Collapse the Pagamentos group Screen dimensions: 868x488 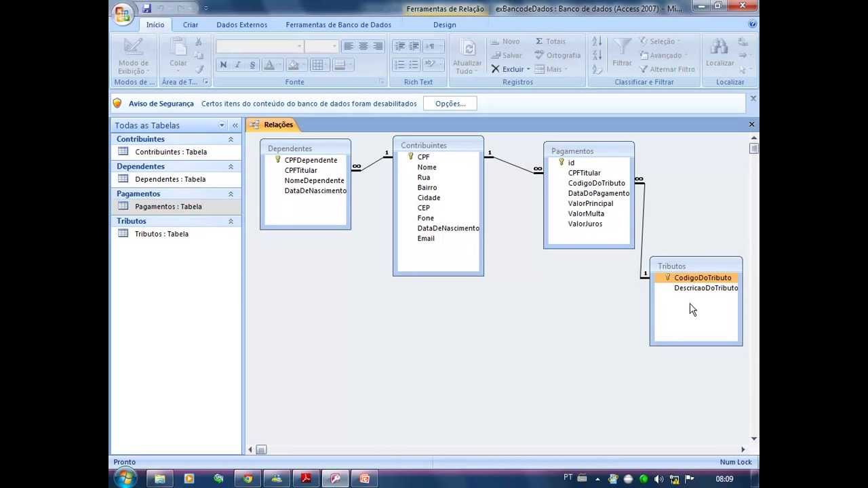(x=231, y=194)
